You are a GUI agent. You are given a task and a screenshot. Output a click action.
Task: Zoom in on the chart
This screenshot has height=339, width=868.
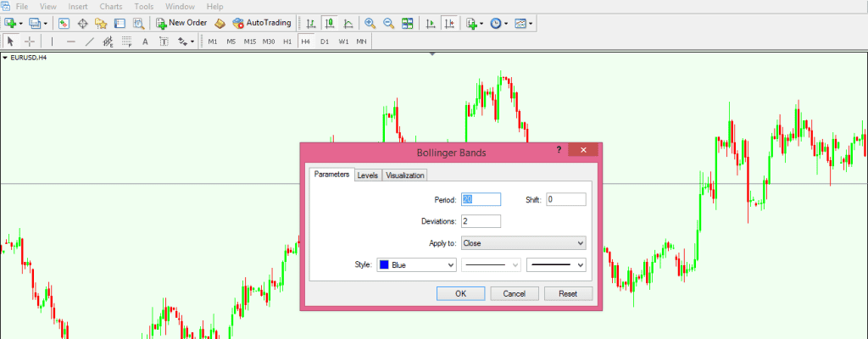[x=370, y=23]
